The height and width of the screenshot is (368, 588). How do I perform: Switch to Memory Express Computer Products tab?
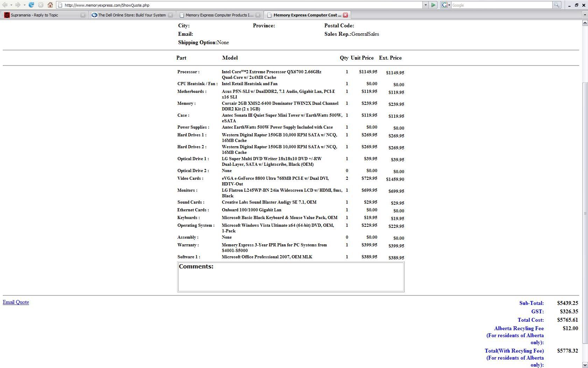point(219,15)
